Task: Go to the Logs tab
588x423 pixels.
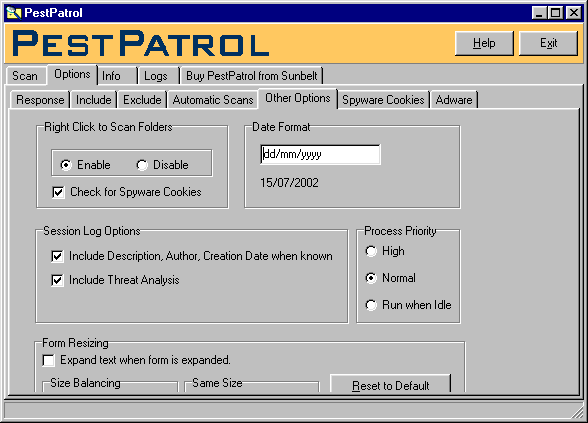Action: pos(159,76)
